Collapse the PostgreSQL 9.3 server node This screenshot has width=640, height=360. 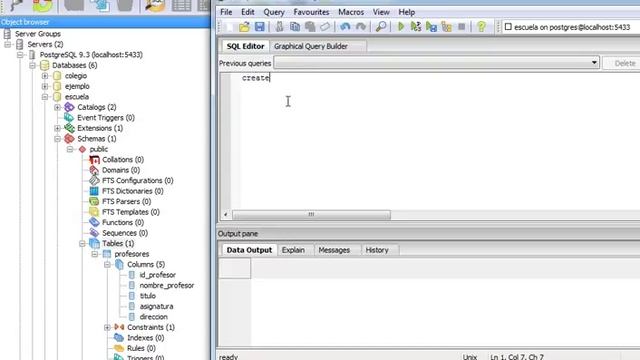pyautogui.click(x=20, y=55)
